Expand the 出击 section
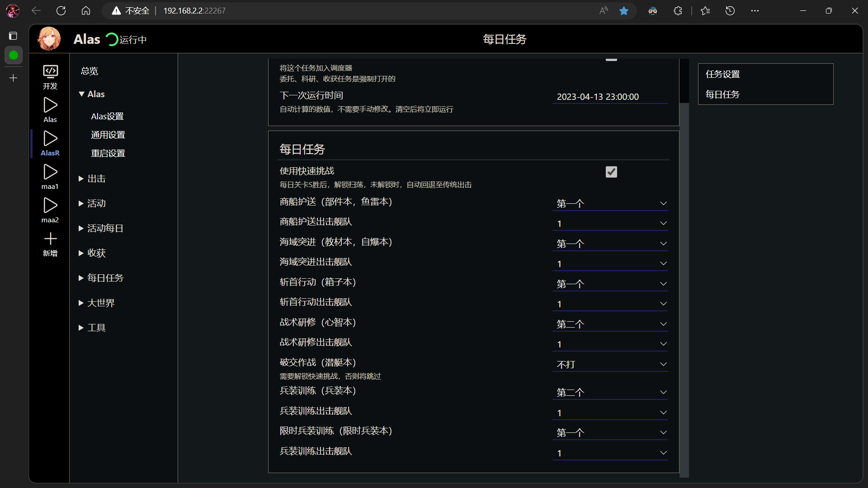868x488 pixels. 96,178
